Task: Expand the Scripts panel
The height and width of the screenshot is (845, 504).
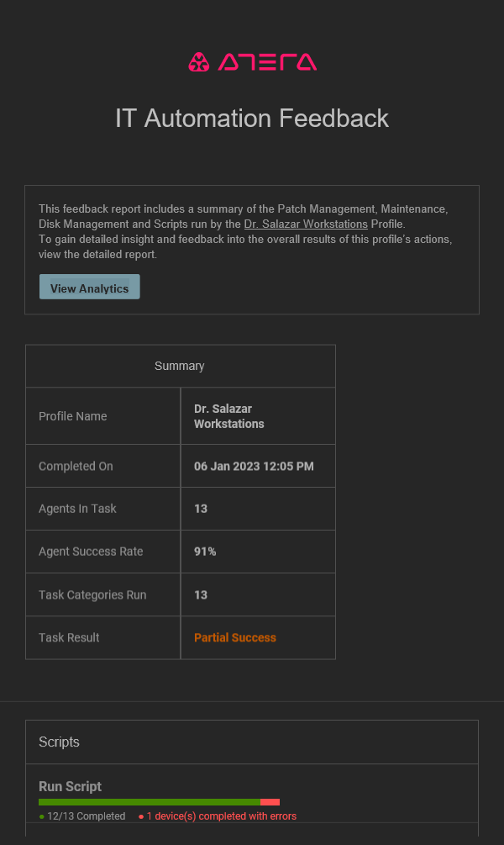Action: pyautogui.click(x=252, y=742)
